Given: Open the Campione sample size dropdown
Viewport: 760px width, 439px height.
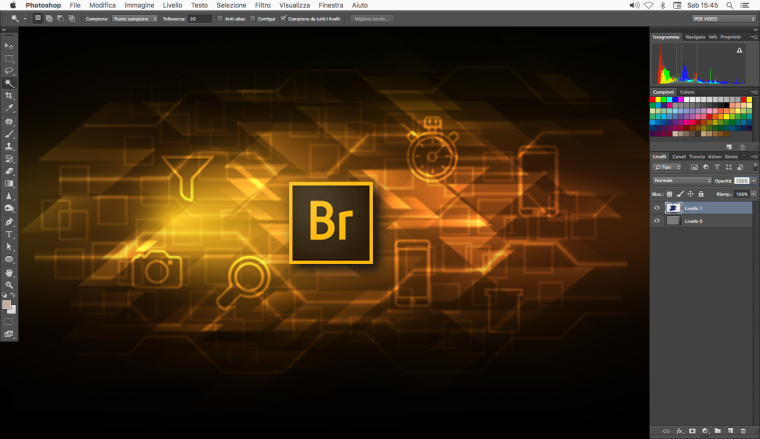Looking at the screenshot, I should pos(135,18).
